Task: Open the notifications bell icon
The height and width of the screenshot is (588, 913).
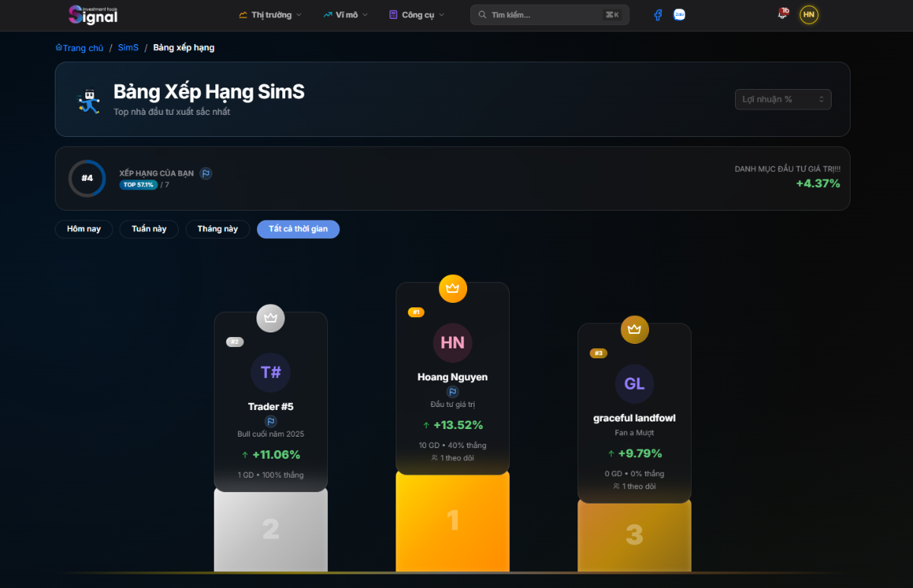Action: click(x=782, y=15)
